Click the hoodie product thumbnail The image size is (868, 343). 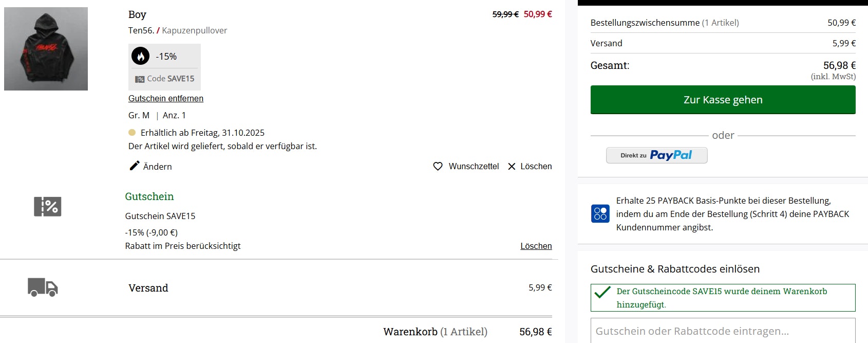pyautogui.click(x=46, y=49)
